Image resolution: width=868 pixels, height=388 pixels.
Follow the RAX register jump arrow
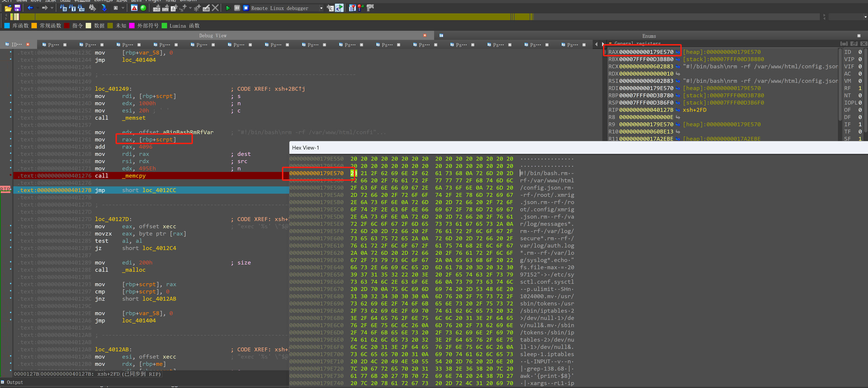pos(678,52)
